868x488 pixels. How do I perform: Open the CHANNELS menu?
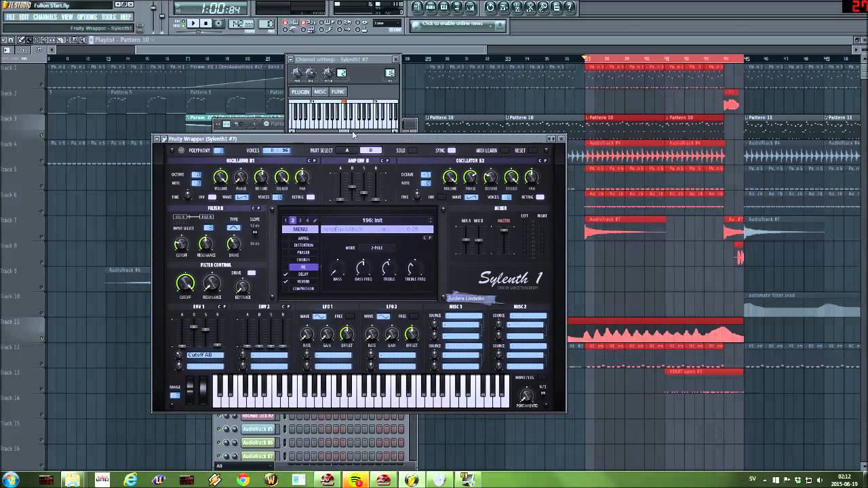[45, 17]
